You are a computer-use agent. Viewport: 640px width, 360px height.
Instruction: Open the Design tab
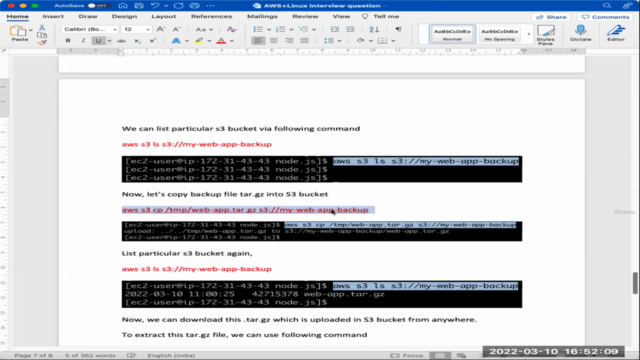pyautogui.click(x=124, y=16)
